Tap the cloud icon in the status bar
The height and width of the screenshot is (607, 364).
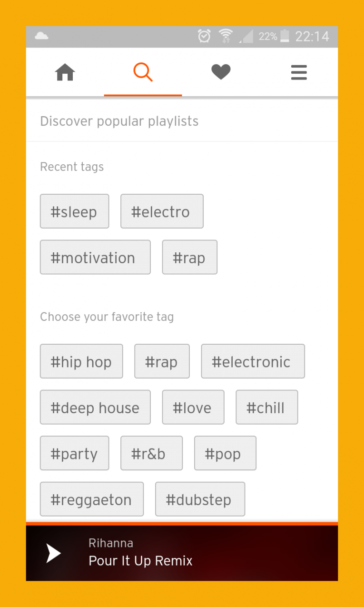pos(41,36)
